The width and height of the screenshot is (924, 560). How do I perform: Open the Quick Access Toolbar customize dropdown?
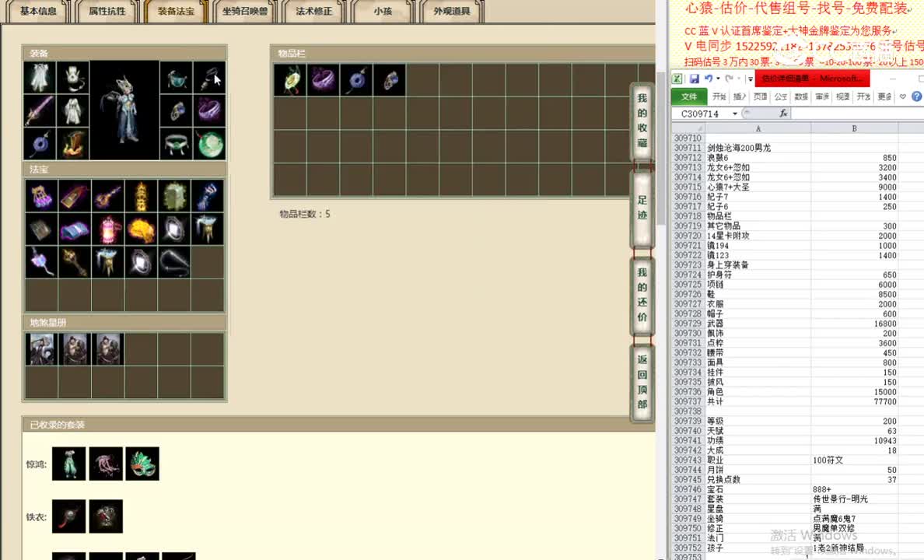750,79
